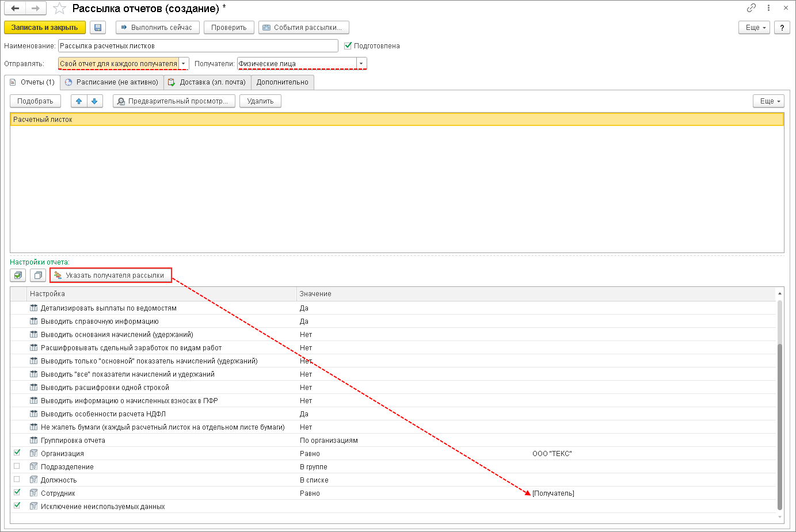Go back with the left arrow icon
The height and width of the screenshot is (532, 796).
(x=16, y=9)
